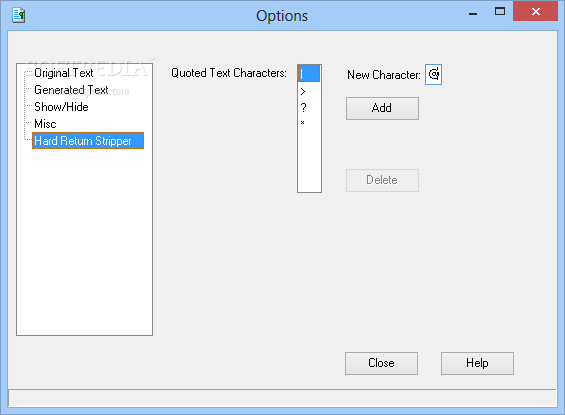This screenshot has height=415, width=565.
Task: Click the document app icon in title bar
Action: coord(18,15)
